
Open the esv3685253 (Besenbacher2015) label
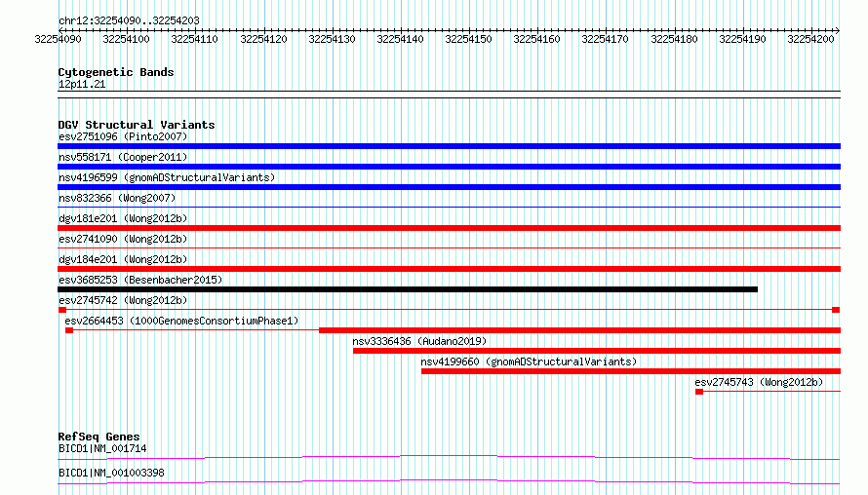(140, 280)
